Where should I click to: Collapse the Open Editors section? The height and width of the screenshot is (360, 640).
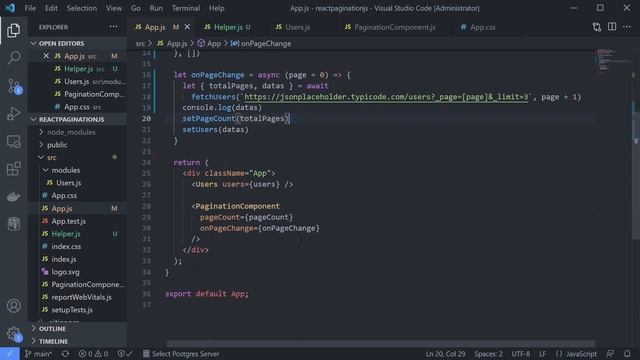click(x=78, y=43)
